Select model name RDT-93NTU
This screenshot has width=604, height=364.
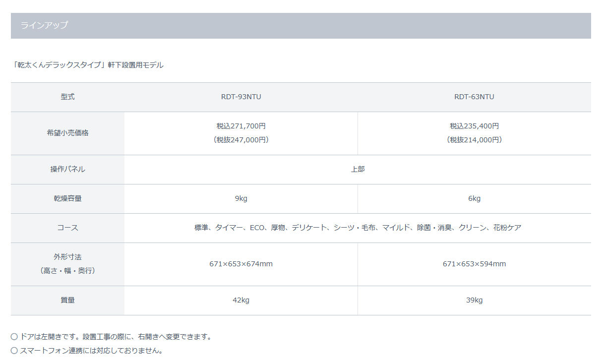(241, 97)
